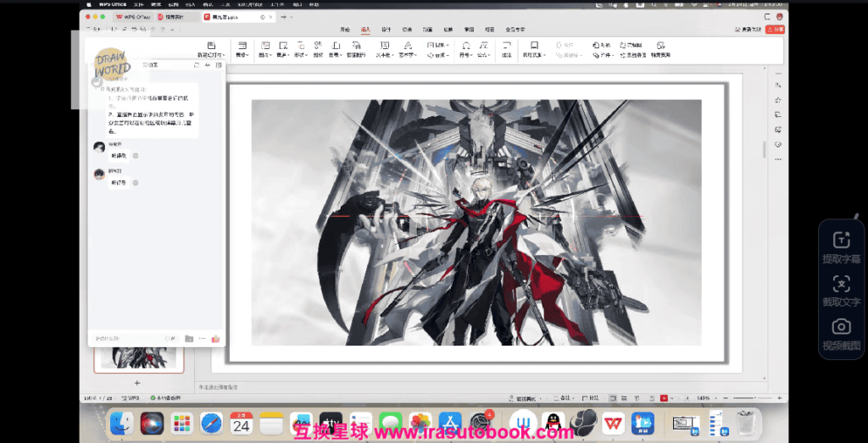Open the WPS Office home tab
This screenshot has height=443, width=868.
tap(133, 17)
